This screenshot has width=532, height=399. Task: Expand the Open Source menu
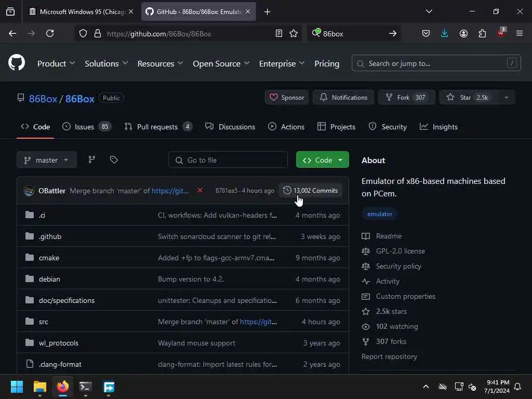[x=221, y=63]
